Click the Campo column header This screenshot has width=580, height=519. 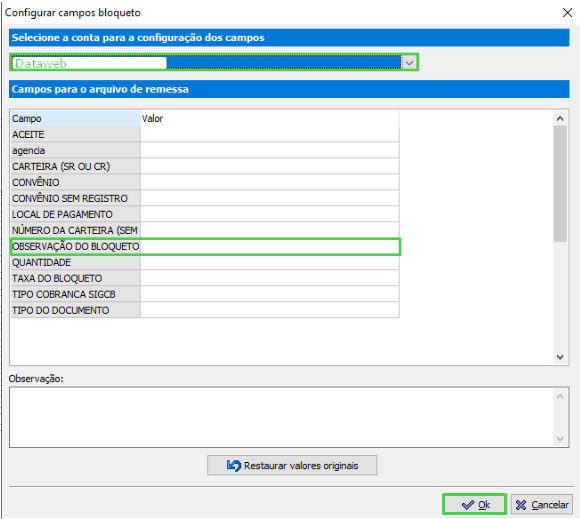pyautogui.click(x=75, y=118)
